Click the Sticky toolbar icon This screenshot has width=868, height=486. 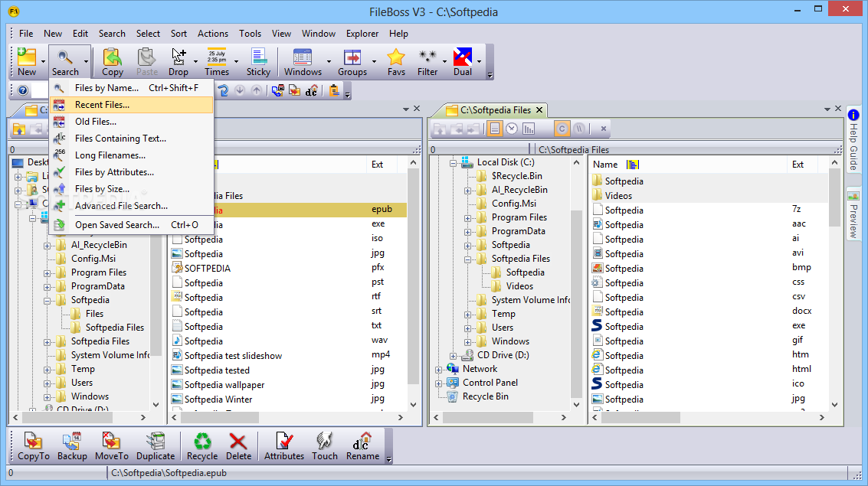258,61
